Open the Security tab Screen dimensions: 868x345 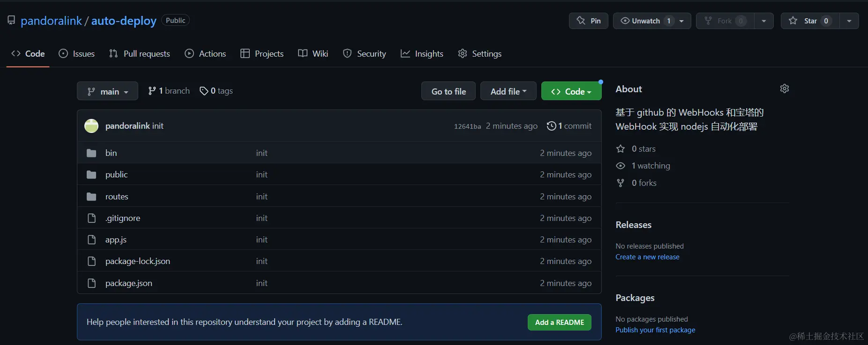(365, 53)
